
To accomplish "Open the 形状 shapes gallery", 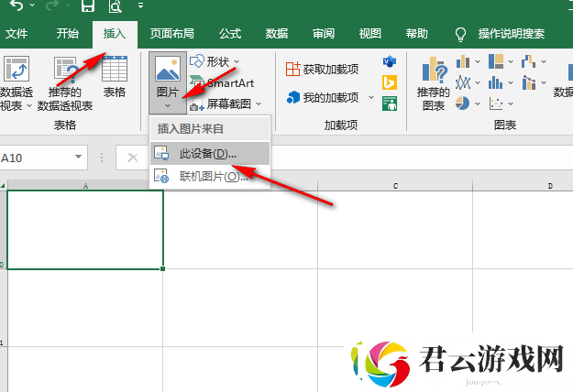I will click(x=215, y=61).
